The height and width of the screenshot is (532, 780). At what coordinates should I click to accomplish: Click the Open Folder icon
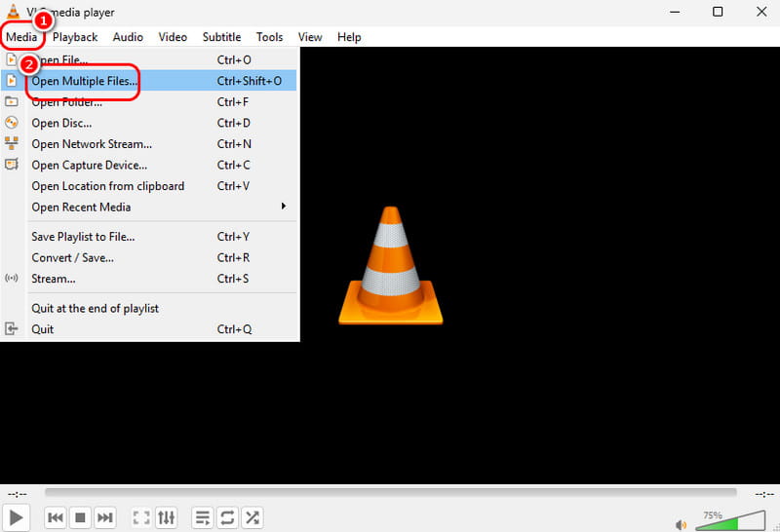(x=11, y=102)
